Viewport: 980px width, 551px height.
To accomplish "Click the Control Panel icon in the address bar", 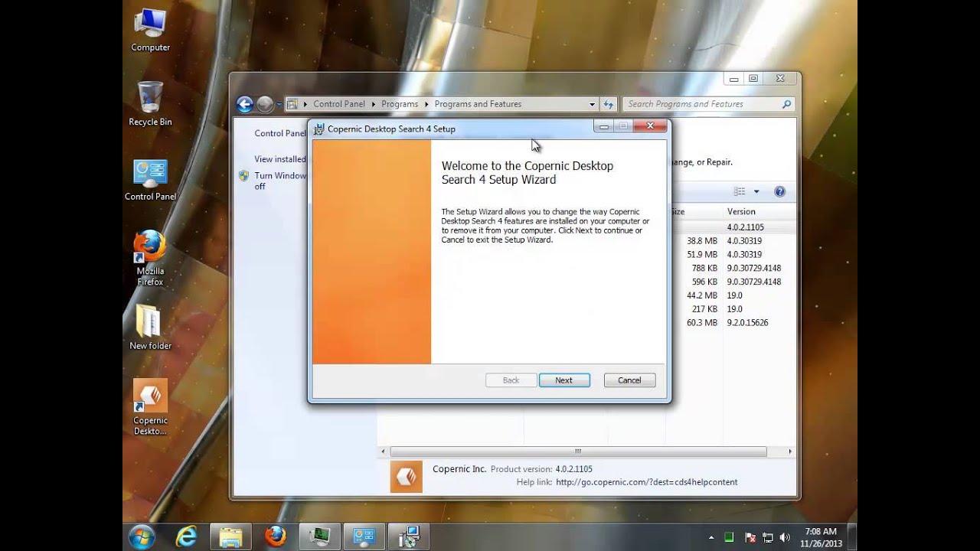I will 292,104.
